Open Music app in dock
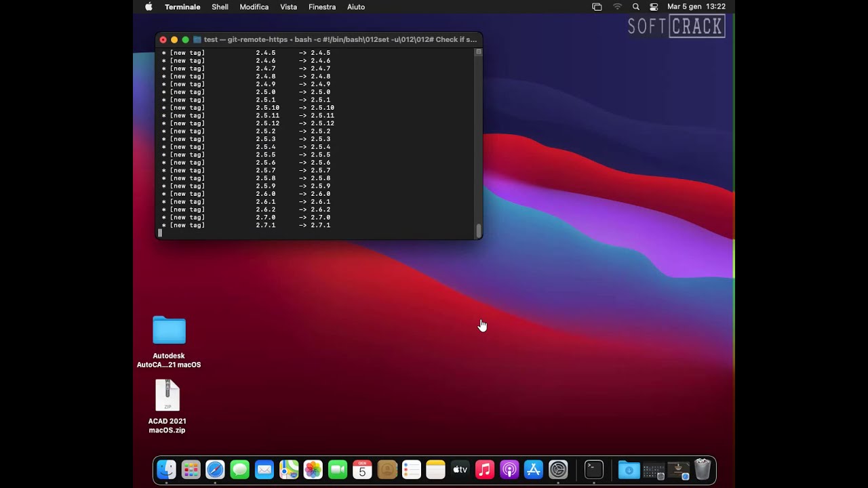Viewport: 868px width, 488px height. 485,470
